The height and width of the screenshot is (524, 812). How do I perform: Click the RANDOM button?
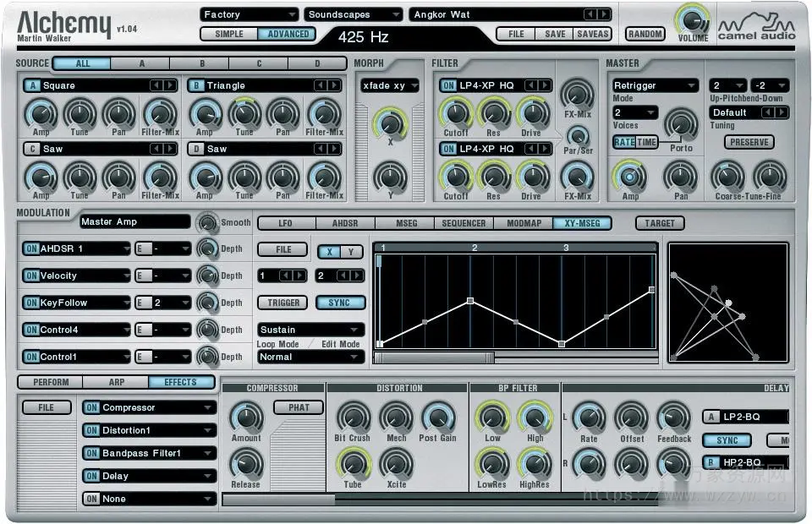click(x=644, y=34)
